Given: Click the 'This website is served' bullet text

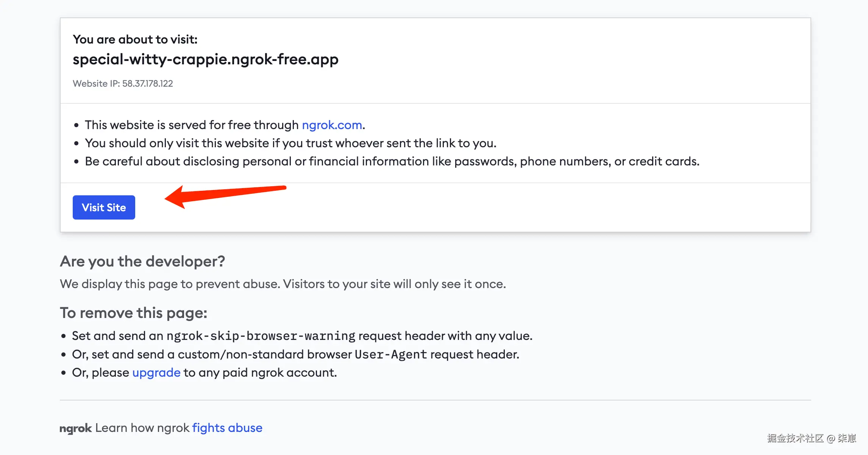Looking at the screenshot, I should click(192, 125).
